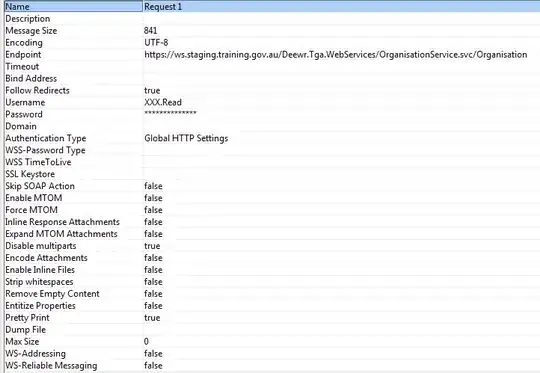Click the Message Size value 841

(x=150, y=31)
